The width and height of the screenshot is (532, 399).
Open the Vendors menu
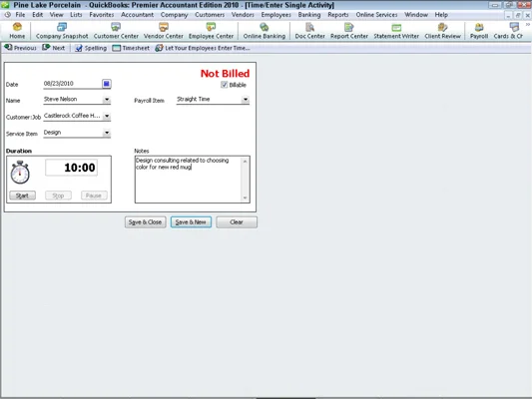(x=243, y=15)
